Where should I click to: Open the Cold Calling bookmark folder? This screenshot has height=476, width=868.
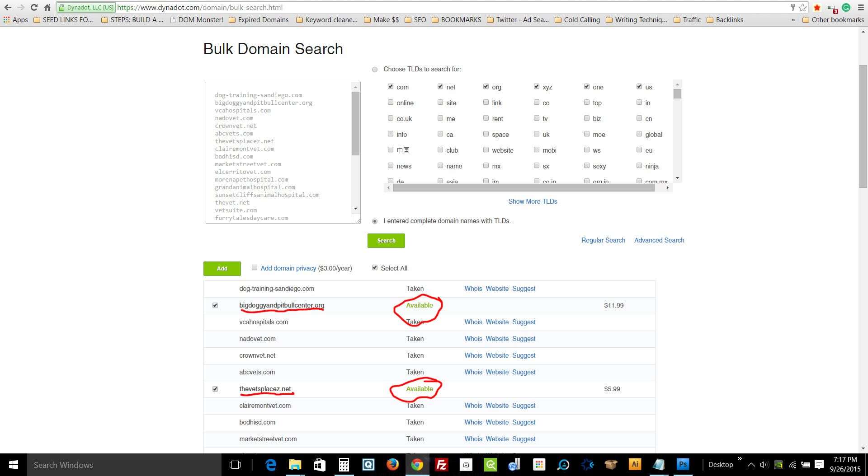coord(577,20)
